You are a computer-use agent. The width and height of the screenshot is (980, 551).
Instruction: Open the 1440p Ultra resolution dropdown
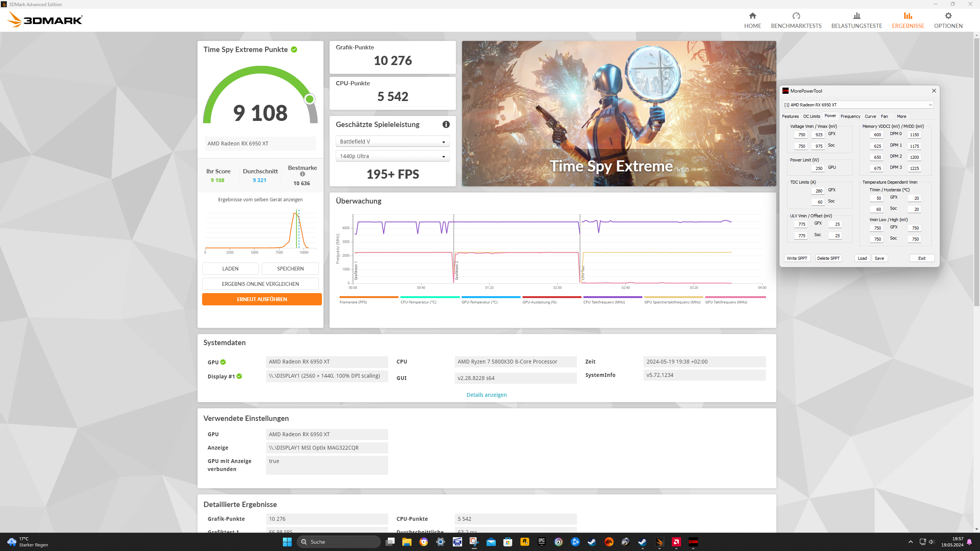point(392,156)
